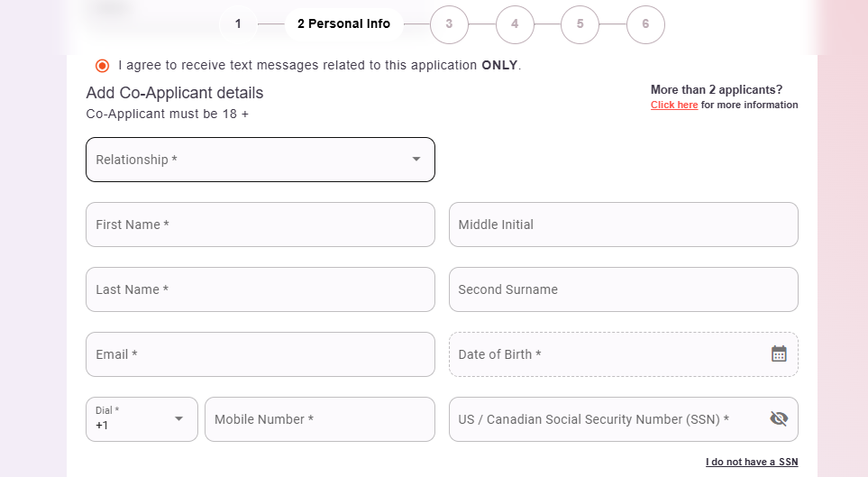The image size is (868, 477).
Task: Focus the Last Name input
Action: (260, 289)
